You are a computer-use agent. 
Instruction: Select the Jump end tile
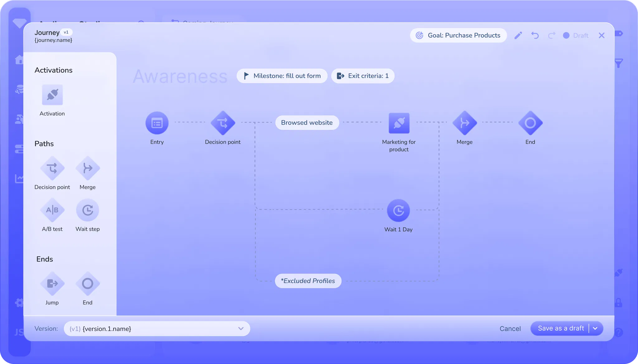(x=52, y=284)
